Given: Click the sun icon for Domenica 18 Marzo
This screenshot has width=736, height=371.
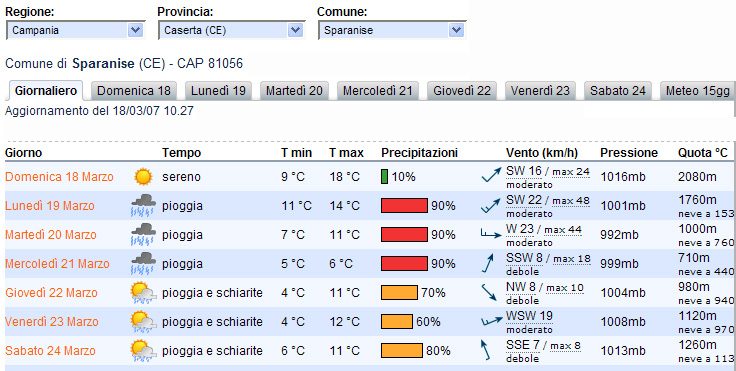Looking at the screenshot, I should [143, 177].
